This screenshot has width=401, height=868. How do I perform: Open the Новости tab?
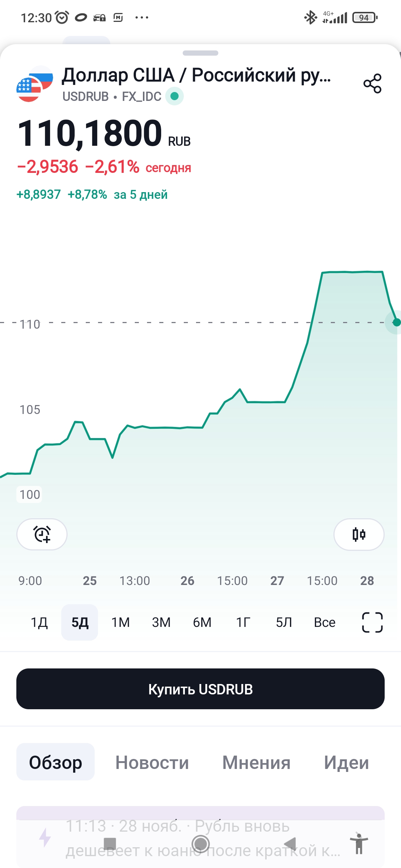152,763
